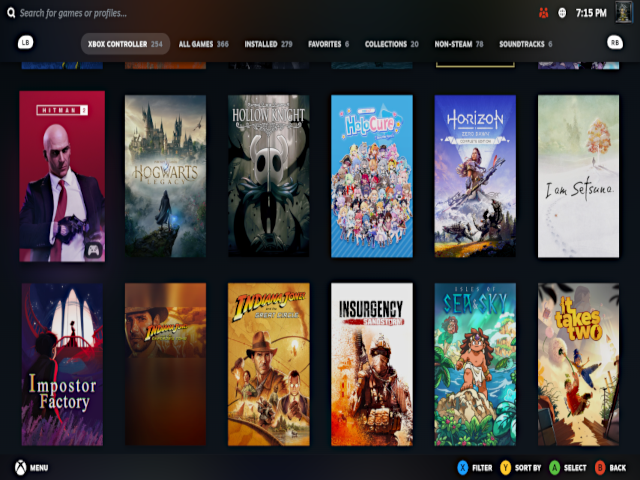Open the Hogwarts Legacy game cover
This screenshot has width=640, height=480.
point(165,176)
